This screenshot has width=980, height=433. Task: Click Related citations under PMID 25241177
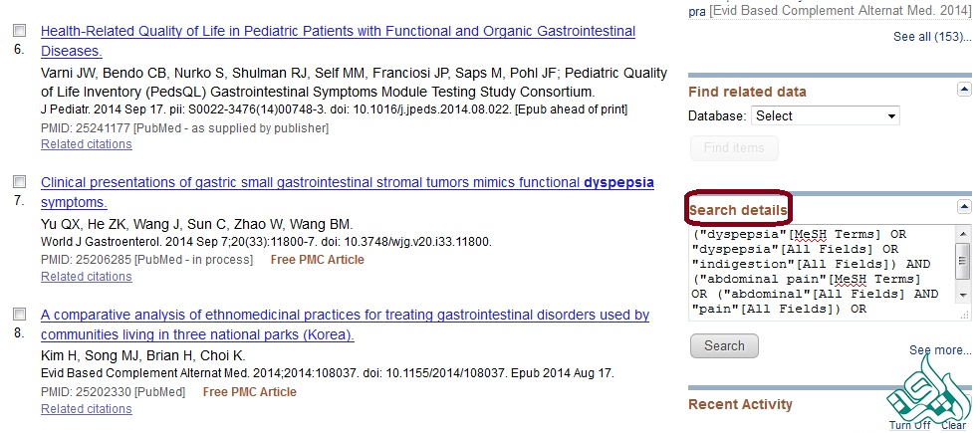pos(86,144)
